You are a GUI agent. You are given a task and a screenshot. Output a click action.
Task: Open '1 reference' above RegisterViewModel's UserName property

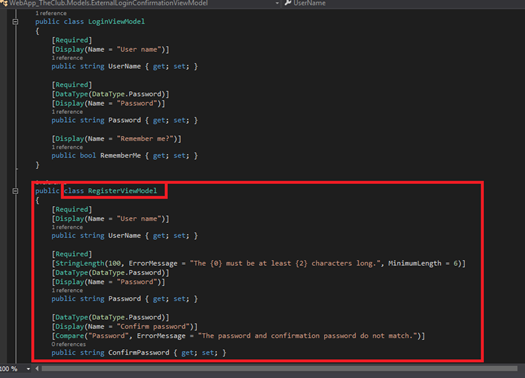67,227
